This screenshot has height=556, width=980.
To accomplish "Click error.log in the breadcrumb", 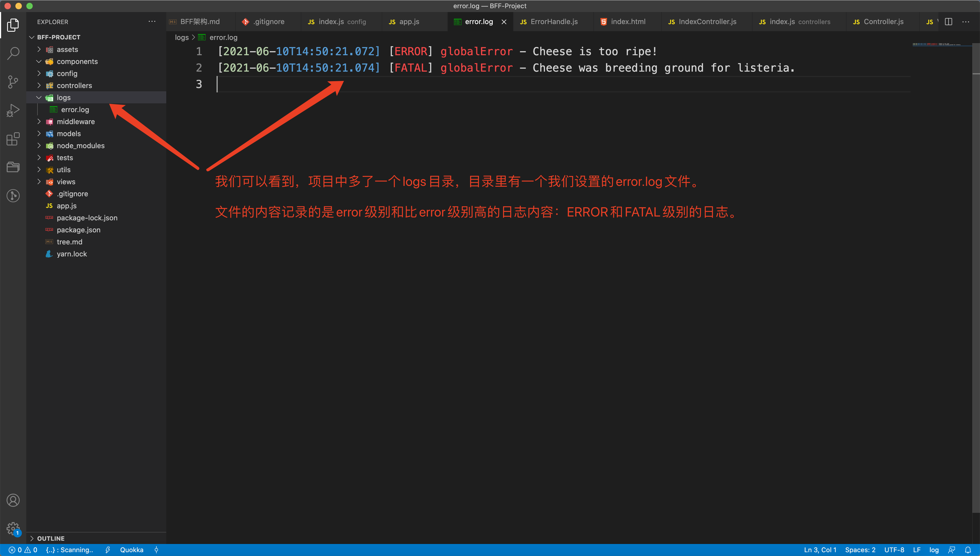I will [223, 37].
